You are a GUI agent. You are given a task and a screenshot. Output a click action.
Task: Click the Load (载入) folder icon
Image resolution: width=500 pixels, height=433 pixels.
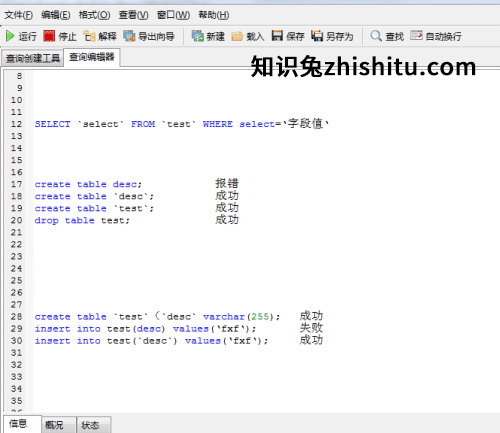point(237,36)
